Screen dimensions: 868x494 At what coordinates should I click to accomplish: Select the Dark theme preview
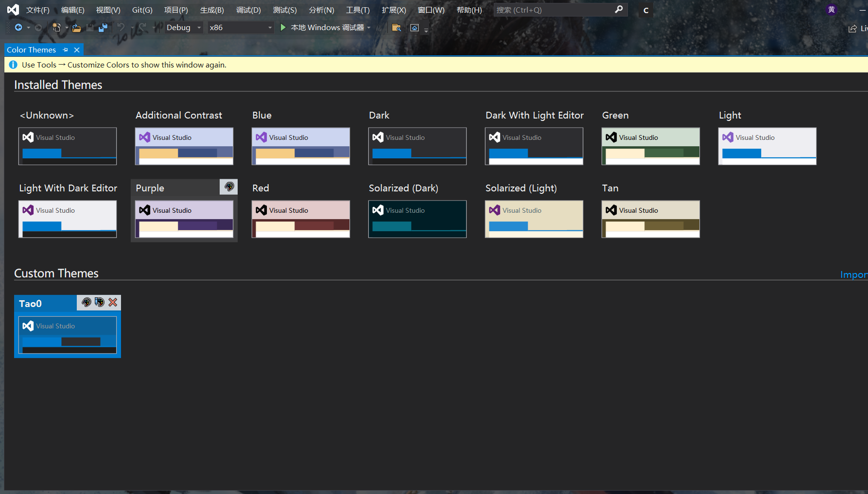click(x=417, y=146)
